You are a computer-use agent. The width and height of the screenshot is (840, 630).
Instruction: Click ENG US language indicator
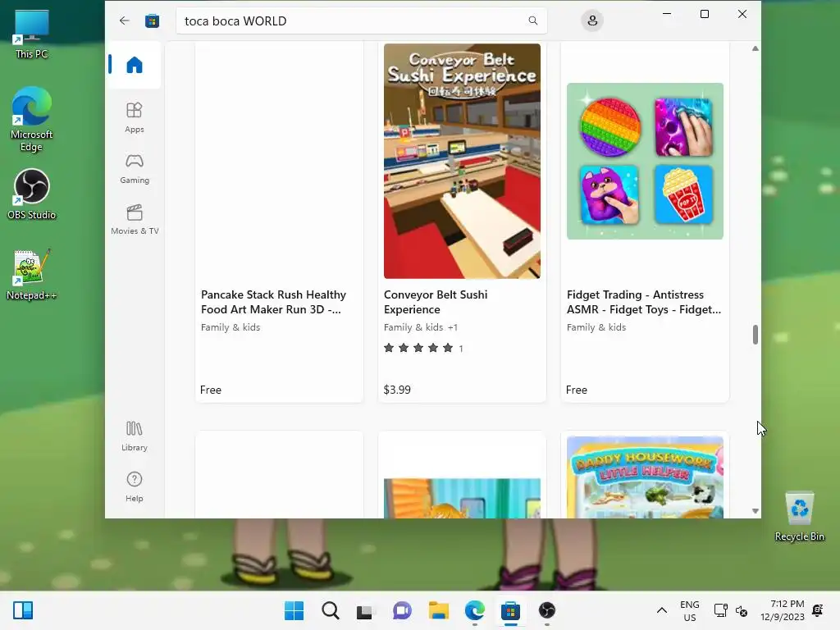[x=689, y=610]
